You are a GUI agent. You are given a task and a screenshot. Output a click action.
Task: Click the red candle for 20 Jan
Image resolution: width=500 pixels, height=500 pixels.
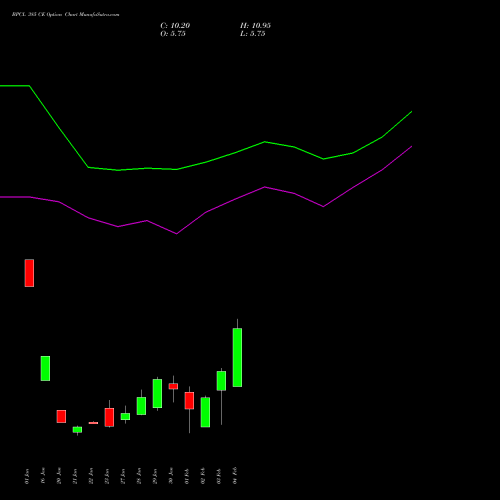coord(61,416)
